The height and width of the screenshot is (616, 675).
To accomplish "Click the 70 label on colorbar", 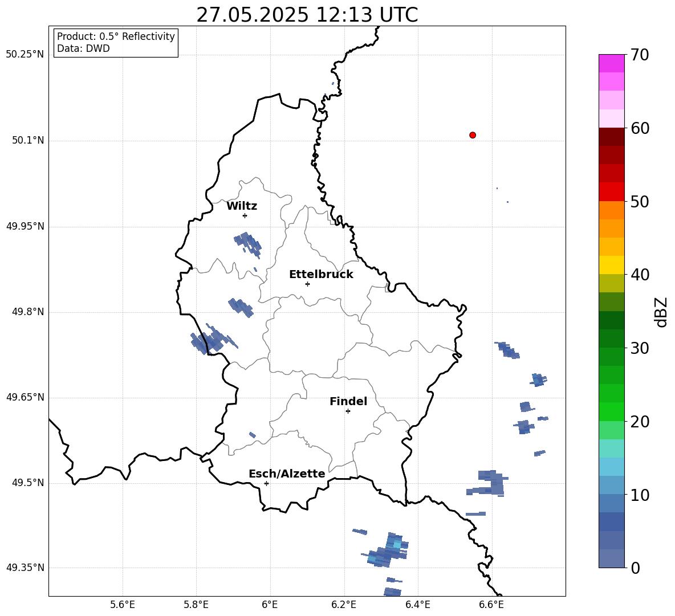I will [640, 55].
